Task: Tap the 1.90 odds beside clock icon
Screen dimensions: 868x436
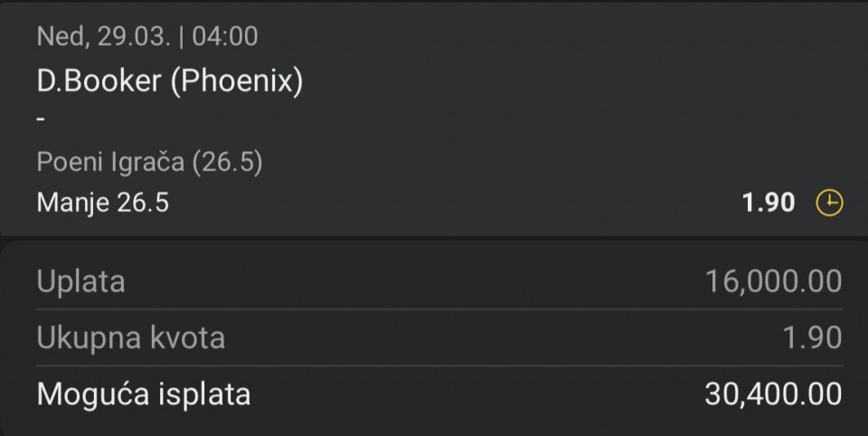Action: (769, 203)
